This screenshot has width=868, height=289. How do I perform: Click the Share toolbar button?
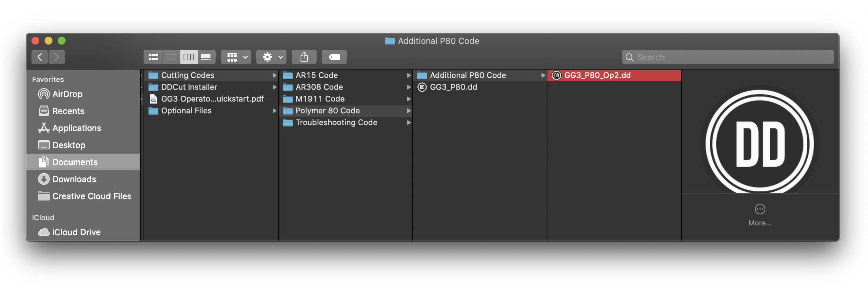point(304,57)
